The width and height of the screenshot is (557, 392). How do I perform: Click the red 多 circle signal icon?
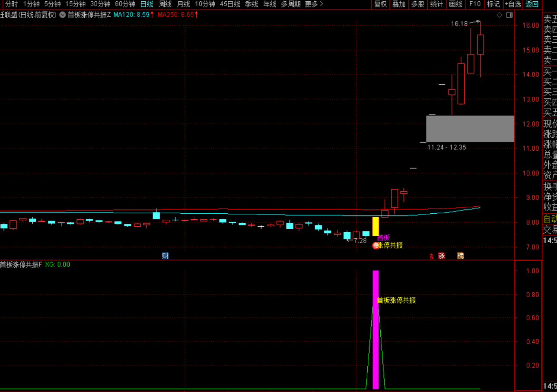point(376,245)
